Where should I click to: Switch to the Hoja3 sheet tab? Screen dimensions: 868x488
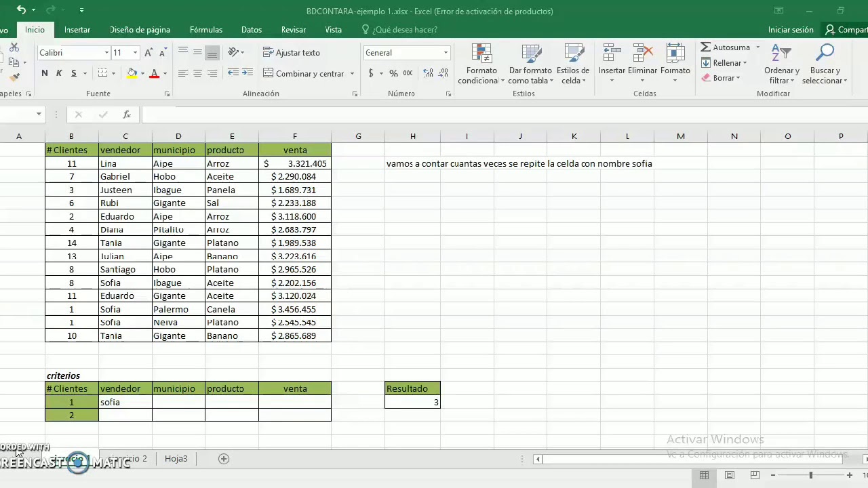click(x=176, y=459)
